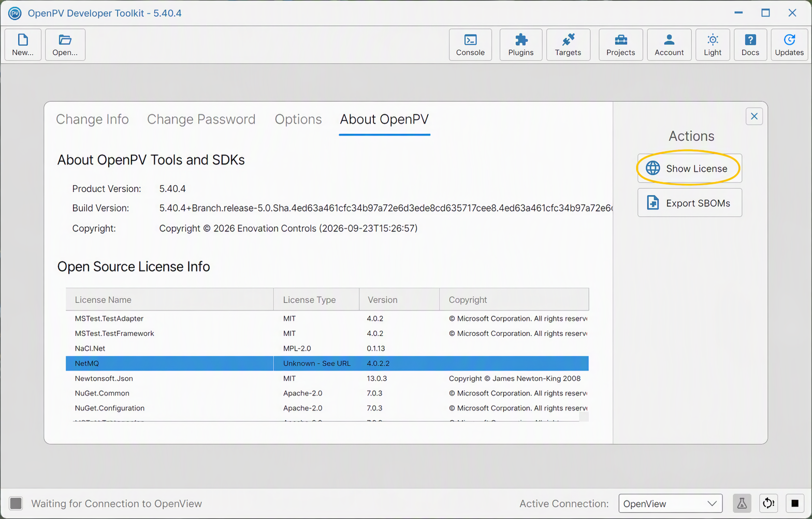Open the Projects toolbox icon

(620, 45)
